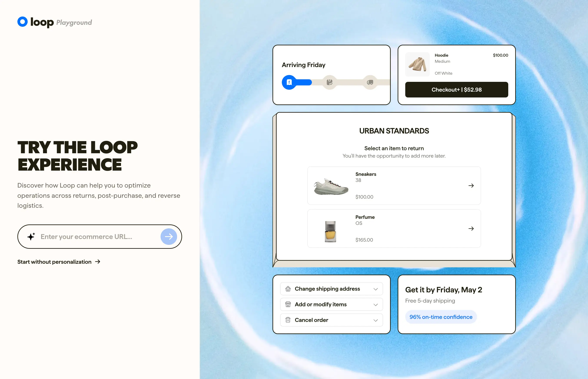
Task: Click the 96% on-time confidence badge
Action: click(441, 317)
